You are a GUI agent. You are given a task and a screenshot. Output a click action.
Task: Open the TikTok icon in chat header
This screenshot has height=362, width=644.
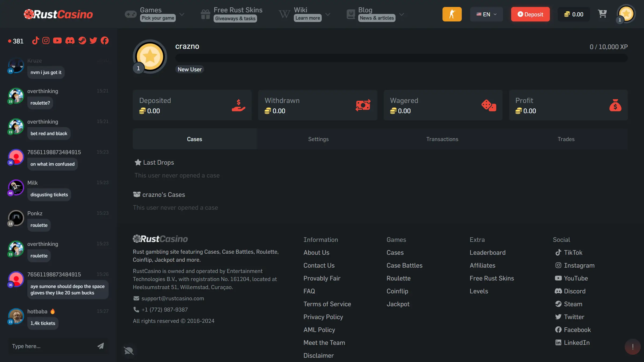[x=35, y=41]
